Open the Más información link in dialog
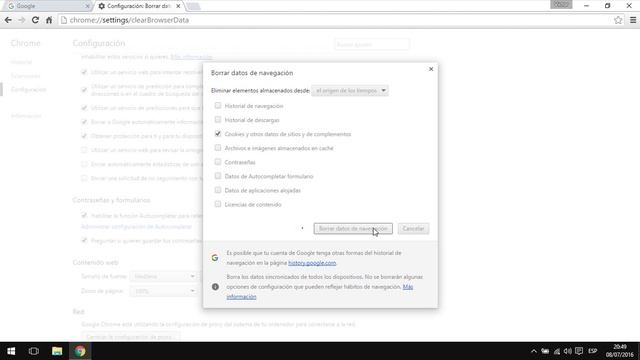 [x=320, y=292]
